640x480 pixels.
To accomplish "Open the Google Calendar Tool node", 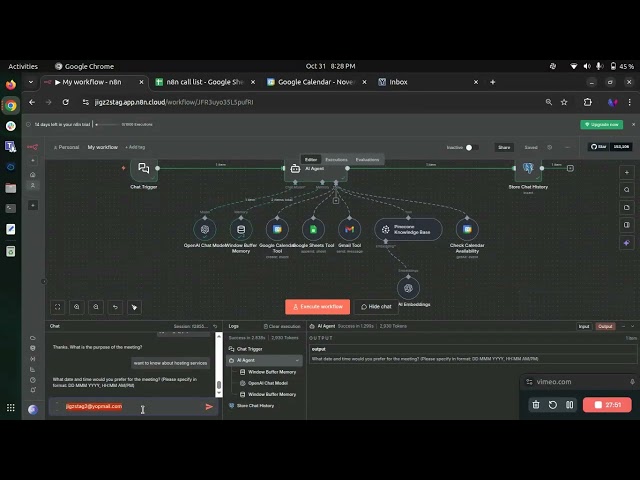I will (277, 229).
